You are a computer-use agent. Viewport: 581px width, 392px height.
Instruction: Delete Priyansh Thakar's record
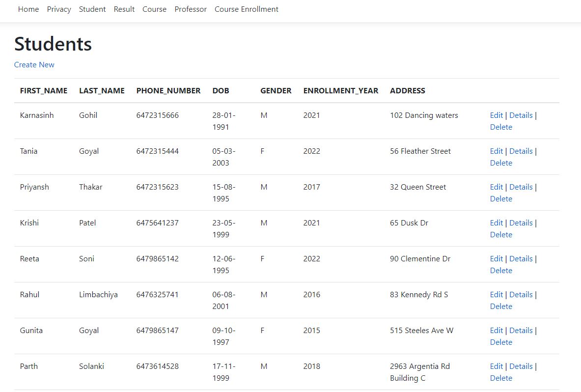tap(500, 198)
